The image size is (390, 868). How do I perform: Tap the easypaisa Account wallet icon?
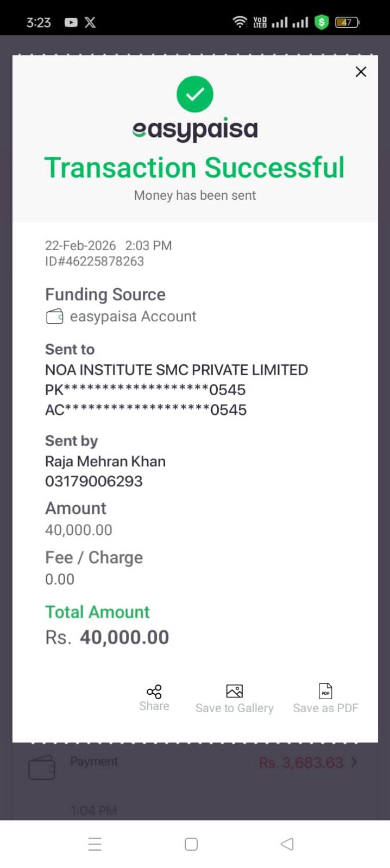click(x=55, y=316)
